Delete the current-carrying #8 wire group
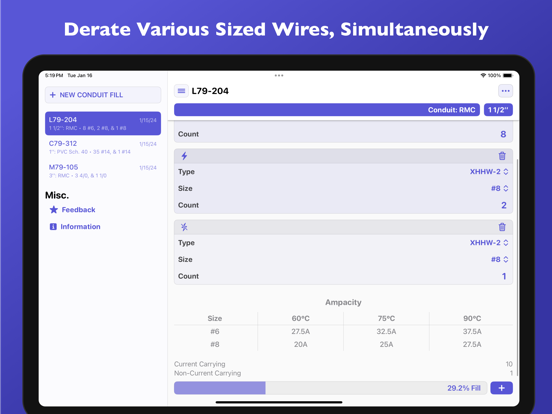 502,156
